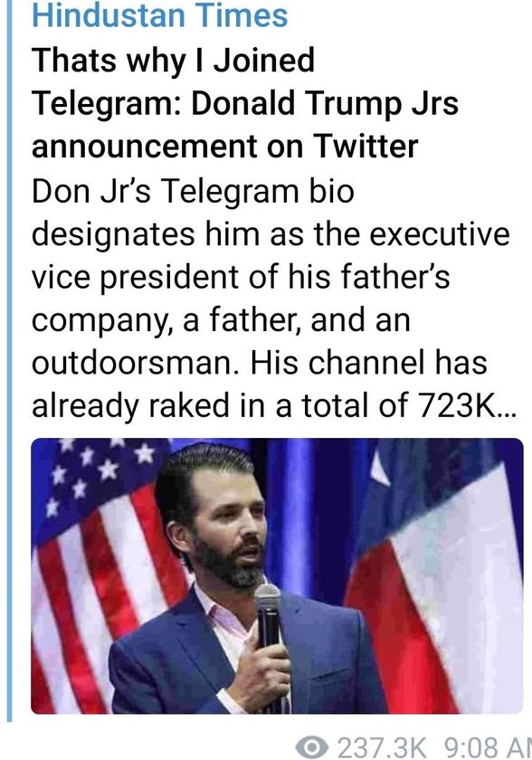Click the truncated '723K...' text ending

468,405
